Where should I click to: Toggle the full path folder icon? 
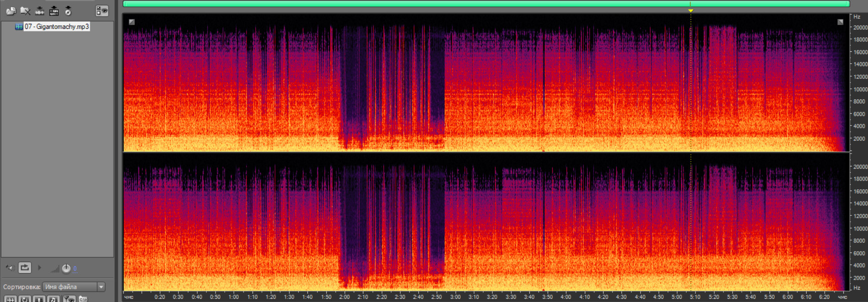83,299
